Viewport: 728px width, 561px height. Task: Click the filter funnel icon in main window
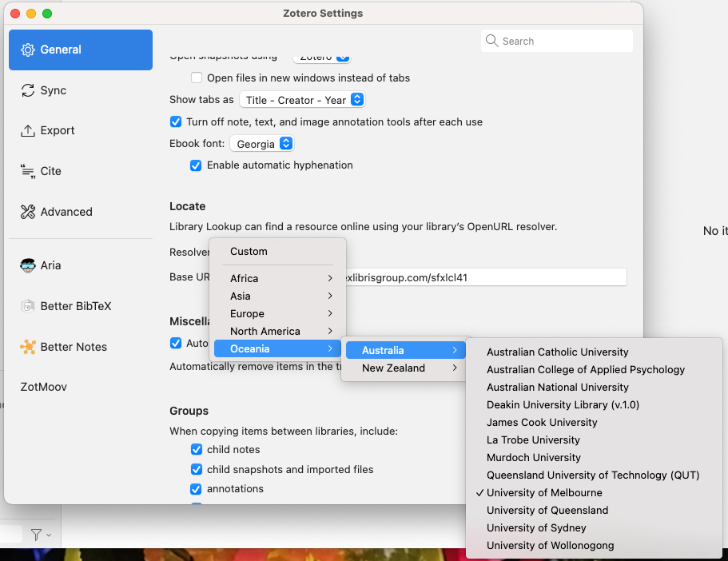pos(36,535)
